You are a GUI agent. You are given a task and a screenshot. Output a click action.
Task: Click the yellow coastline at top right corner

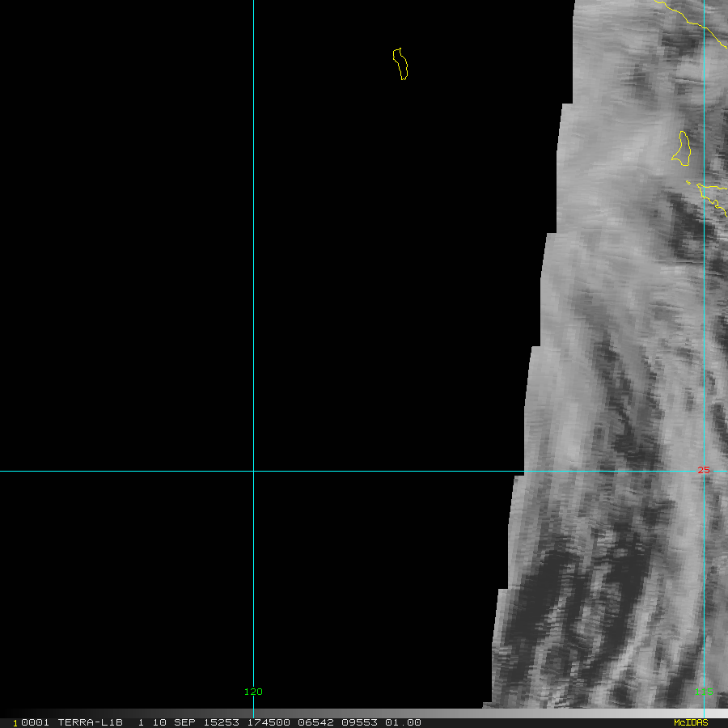(x=692, y=23)
